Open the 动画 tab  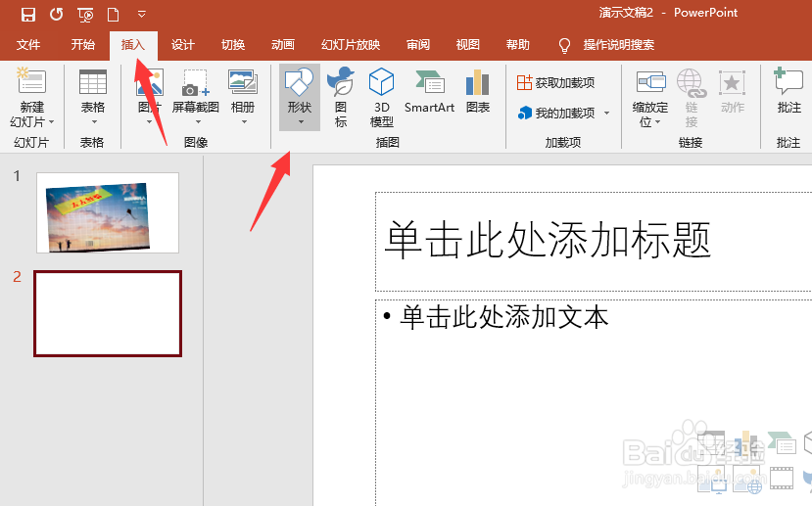(283, 45)
